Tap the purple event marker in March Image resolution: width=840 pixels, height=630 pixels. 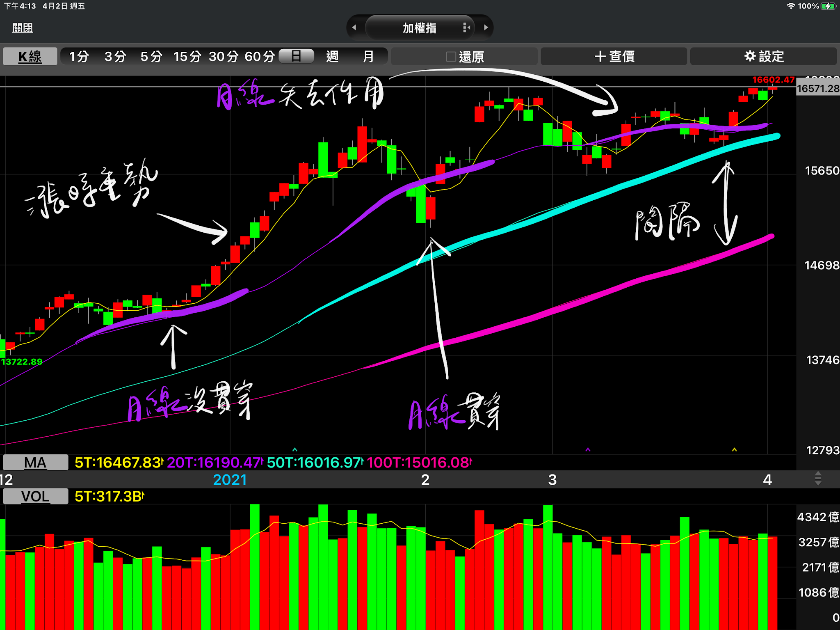coord(588,450)
